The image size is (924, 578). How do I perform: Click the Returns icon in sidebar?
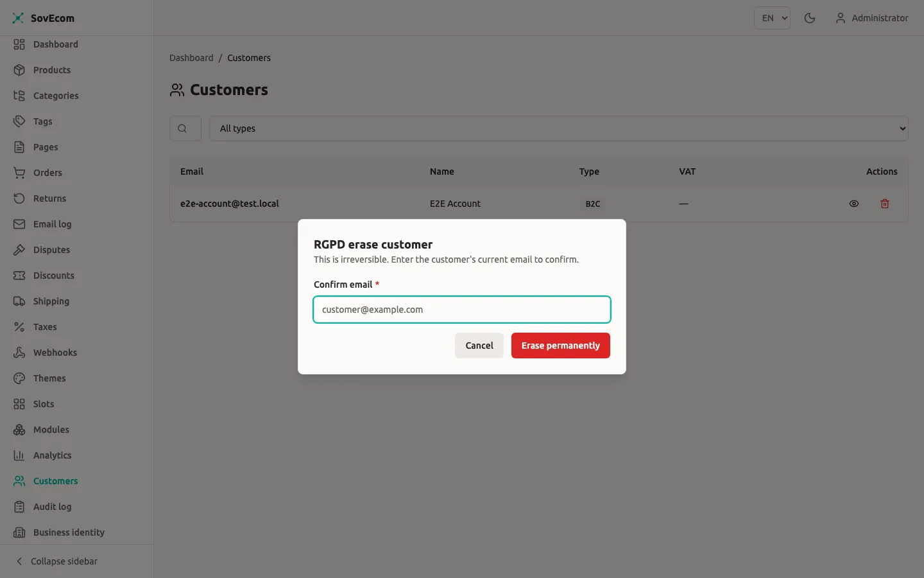pos(19,198)
